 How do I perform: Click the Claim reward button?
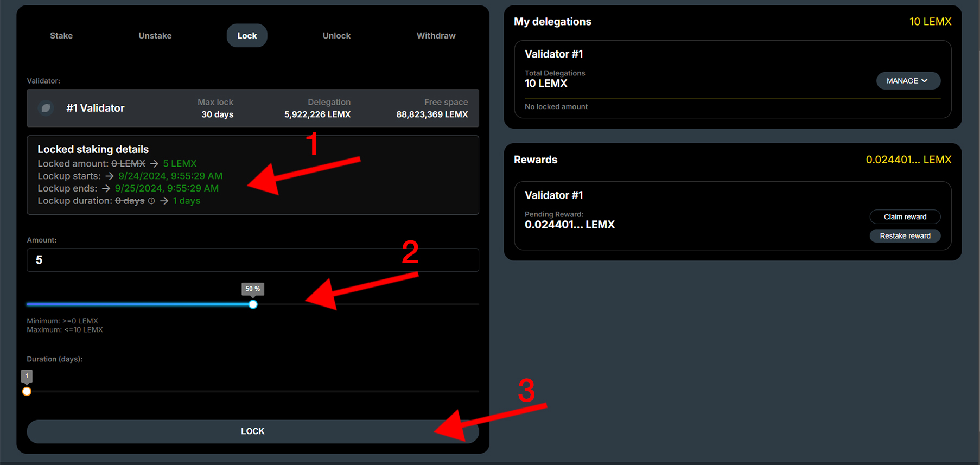pos(905,217)
